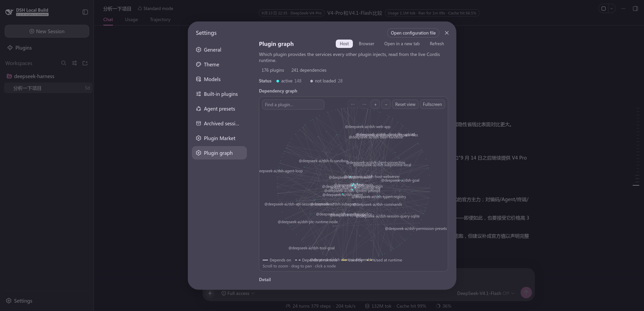Toggle the right side panel icon

(x=635, y=9)
